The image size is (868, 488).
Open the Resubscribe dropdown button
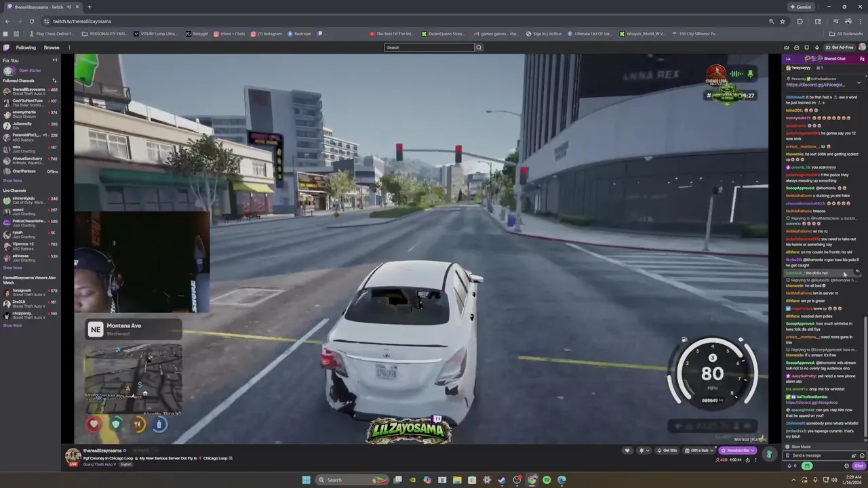pyautogui.click(x=737, y=451)
